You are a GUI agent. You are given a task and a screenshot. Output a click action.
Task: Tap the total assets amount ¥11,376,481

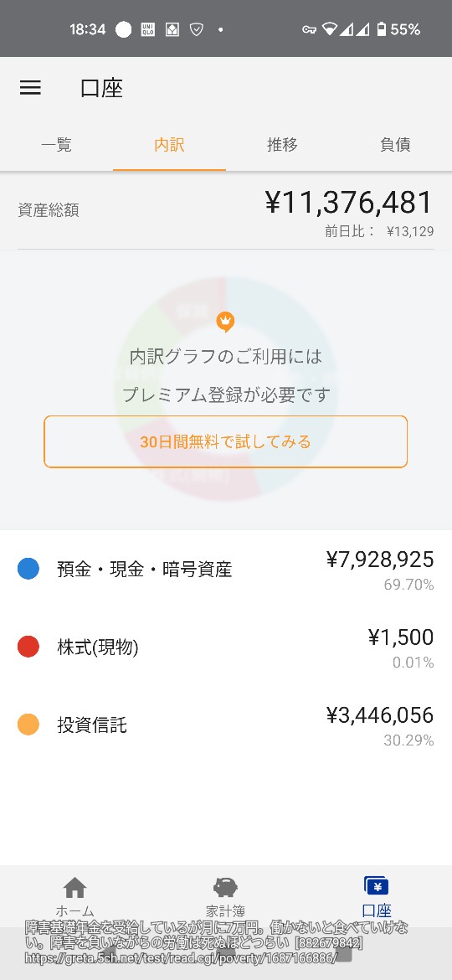[x=349, y=203]
